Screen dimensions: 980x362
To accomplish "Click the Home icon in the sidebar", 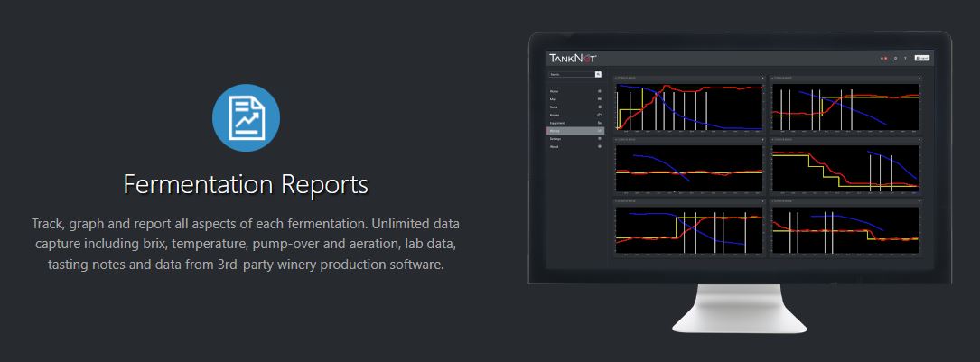I will click(600, 91).
